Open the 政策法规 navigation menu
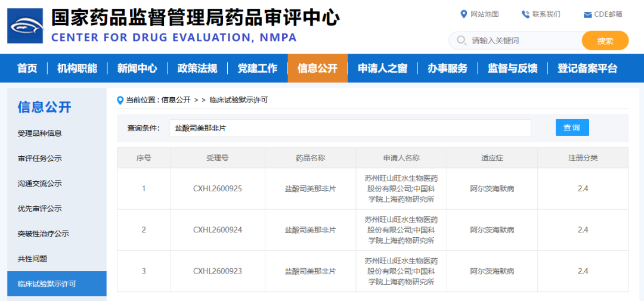The width and height of the screenshot is (644, 301). pyautogui.click(x=197, y=68)
